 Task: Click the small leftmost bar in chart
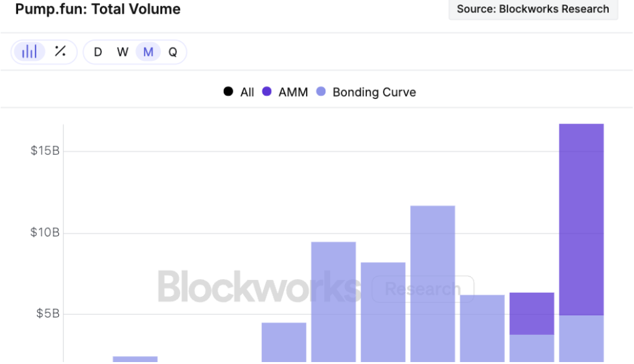click(x=135, y=359)
